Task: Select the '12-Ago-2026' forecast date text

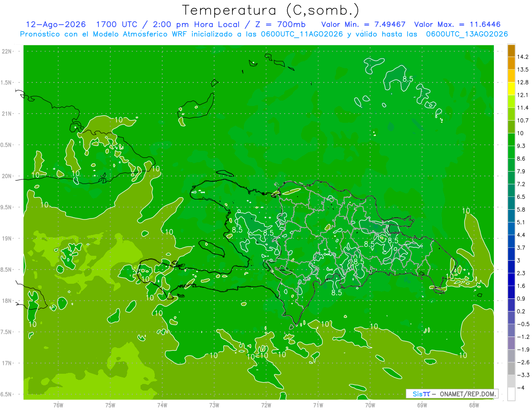Action: click(56, 24)
